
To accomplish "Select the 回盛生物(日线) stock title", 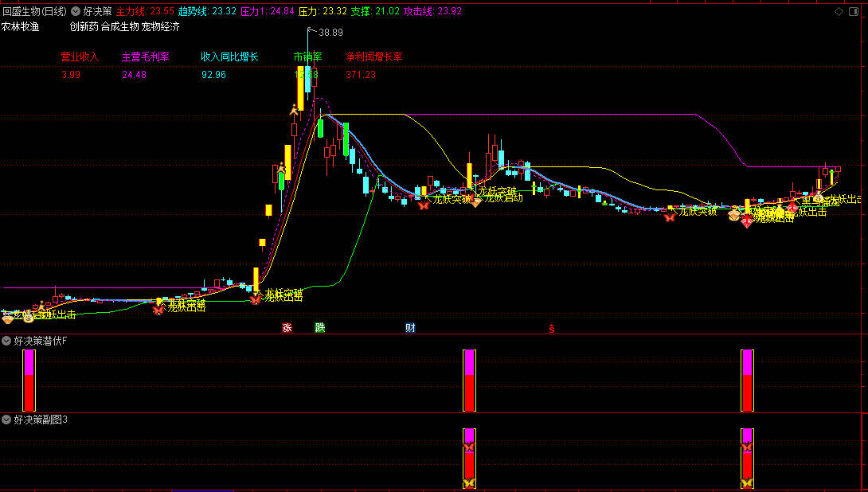I will [34, 11].
